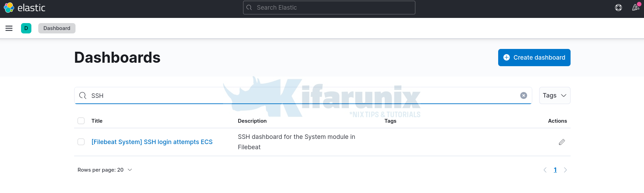
Task: Clear the SSH dashboard search text
Action: 524,95
